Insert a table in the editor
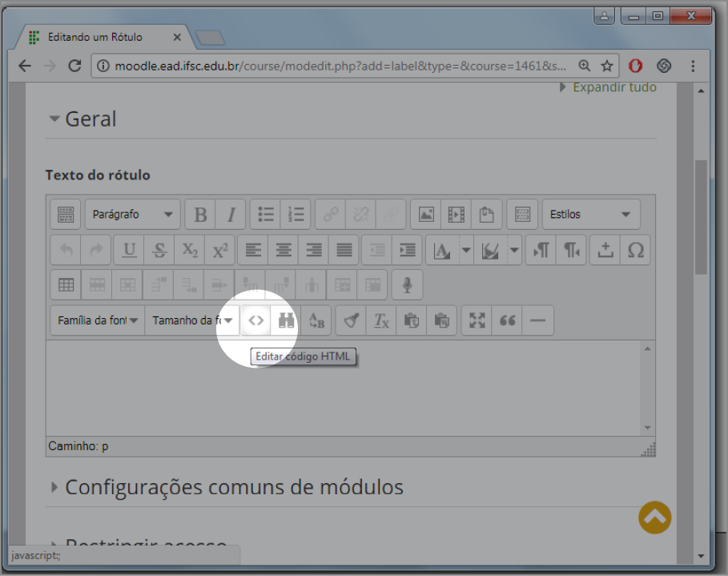 coord(66,284)
